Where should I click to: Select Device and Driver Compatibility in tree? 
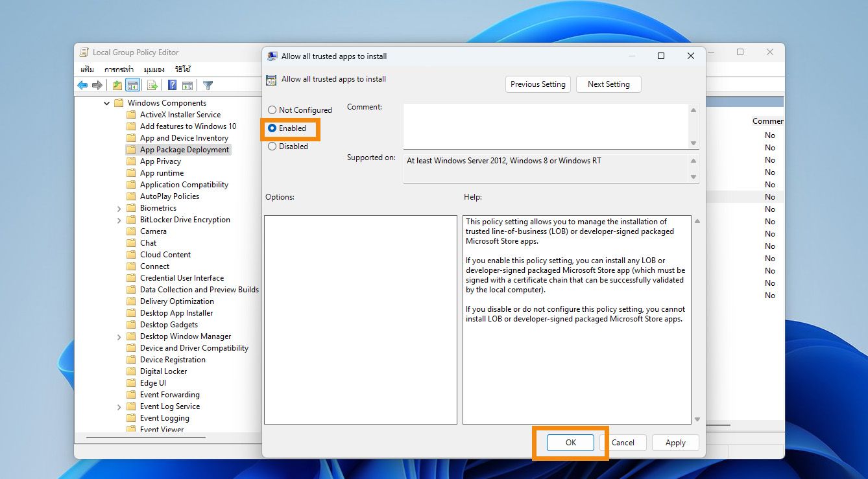(194, 348)
